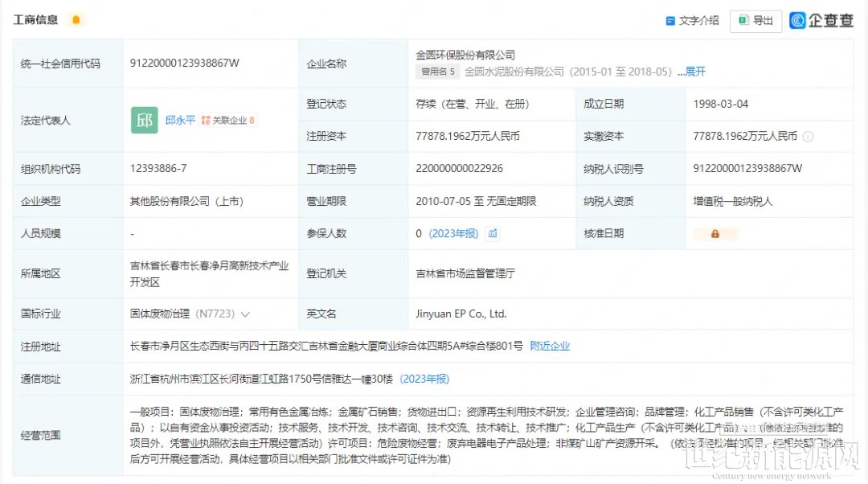Click the 企查查 logo
Image resolution: width=868 pixels, height=484 pixels.
[821, 20]
